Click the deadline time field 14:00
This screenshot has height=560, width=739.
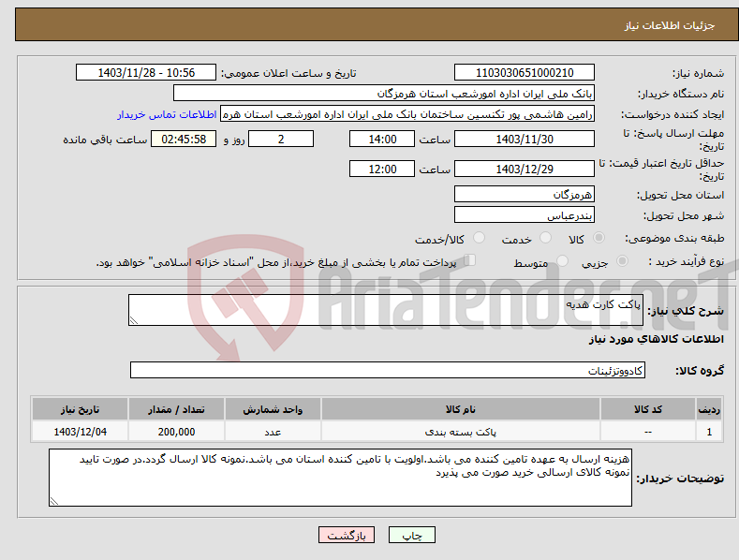coord(382,139)
